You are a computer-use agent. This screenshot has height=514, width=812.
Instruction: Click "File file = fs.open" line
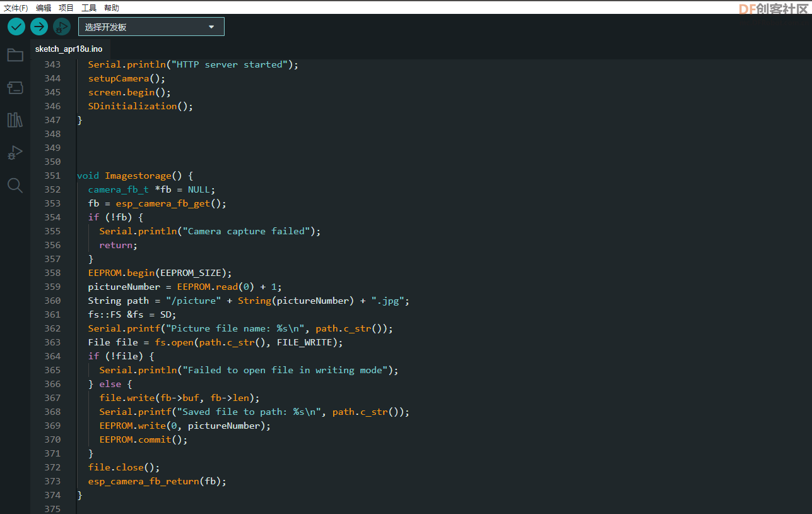coord(215,342)
